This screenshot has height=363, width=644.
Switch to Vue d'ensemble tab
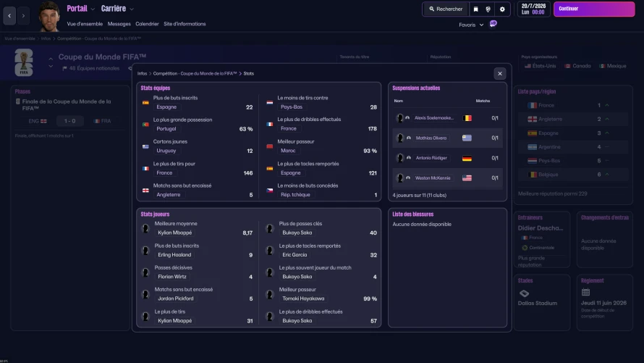(85, 24)
